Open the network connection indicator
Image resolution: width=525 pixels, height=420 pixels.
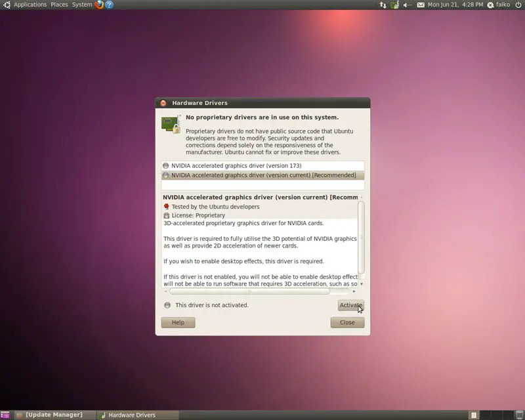tap(383, 5)
